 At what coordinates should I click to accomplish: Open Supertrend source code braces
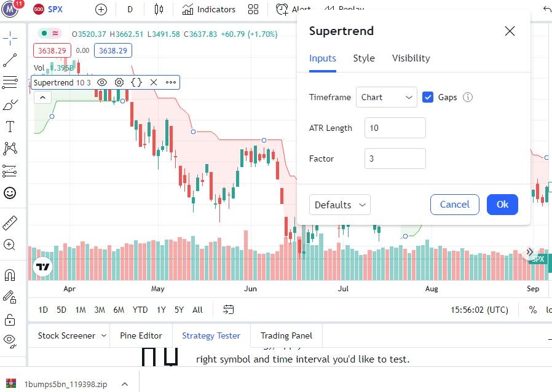[x=136, y=82]
